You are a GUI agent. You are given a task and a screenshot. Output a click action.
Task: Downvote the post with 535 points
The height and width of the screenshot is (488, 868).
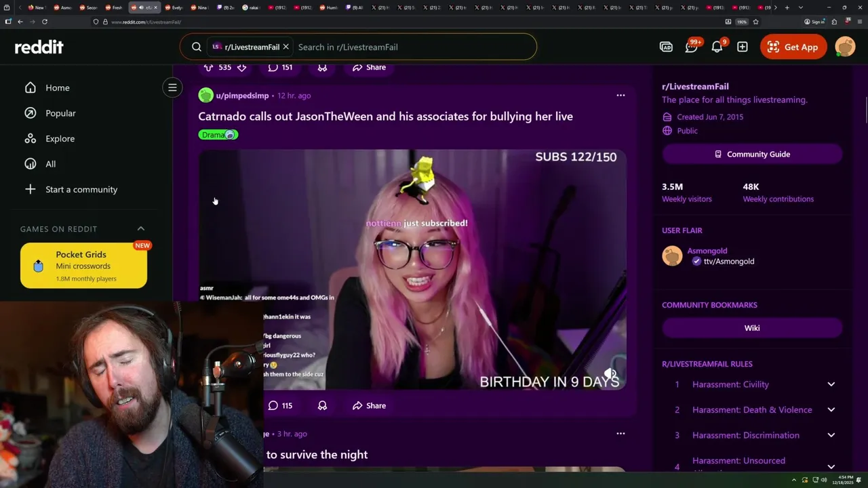[241, 67]
